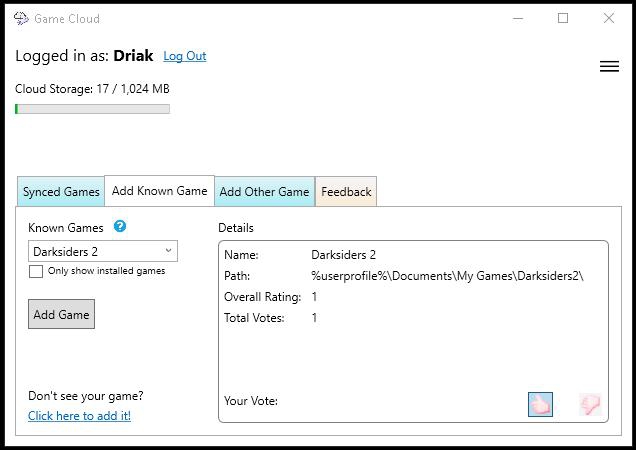Go to the Feedback tab
The width and height of the screenshot is (636, 450).
coord(346,192)
